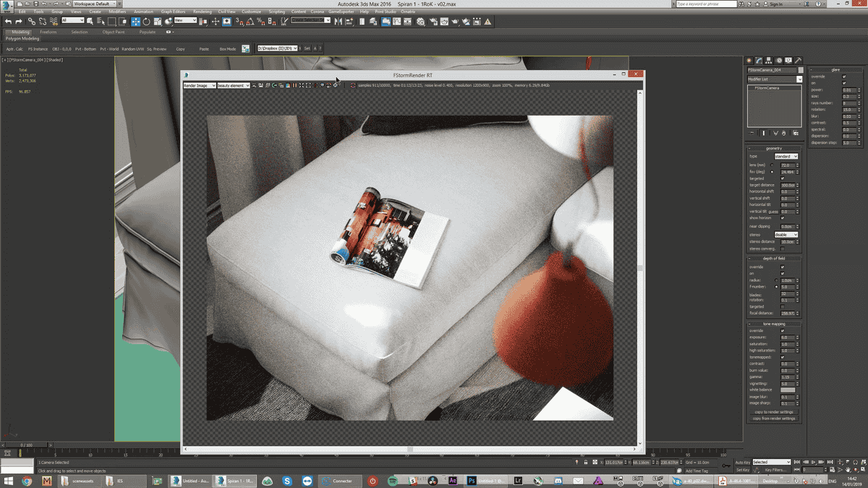The image size is (868, 488).
Task: Toggle depth of field 'on' checkbox
Action: (783, 273)
